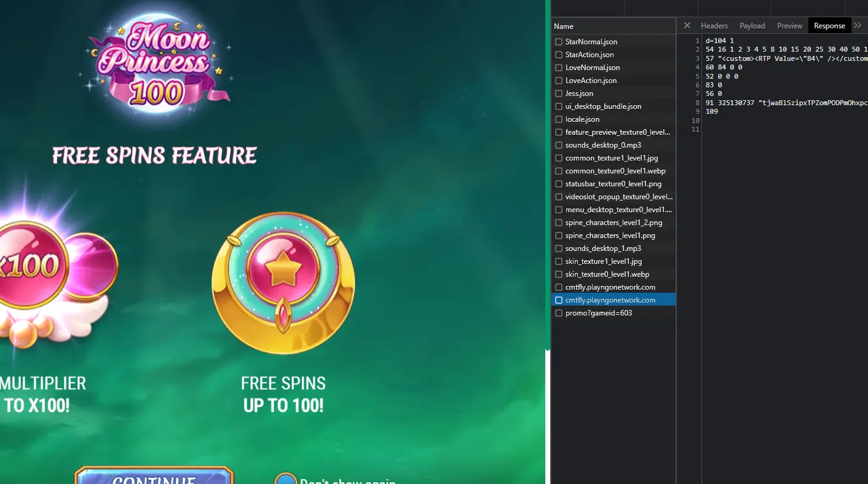Click the pink X100 multiplier orb
This screenshot has width=868, height=484.
tap(31, 266)
